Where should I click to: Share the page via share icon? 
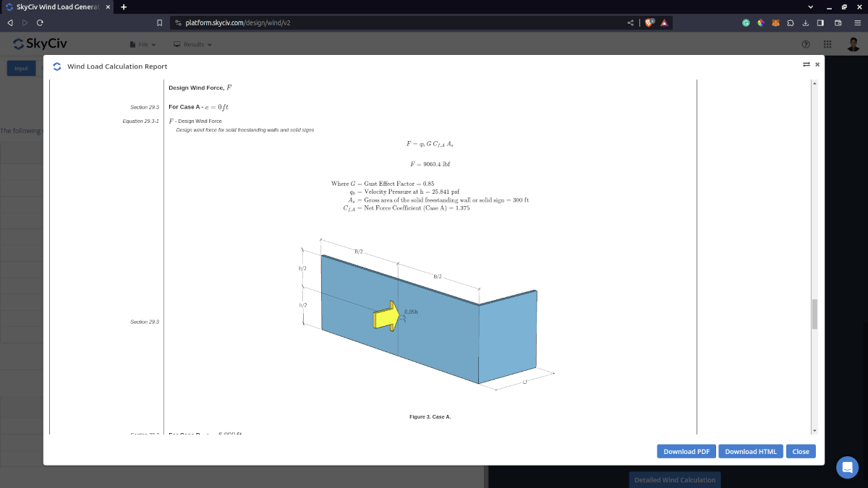(631, 22)
